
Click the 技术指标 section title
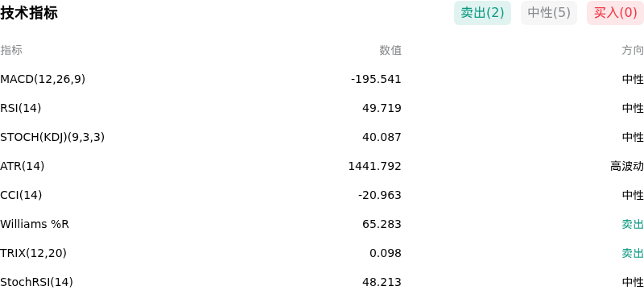tap(29, 13)
